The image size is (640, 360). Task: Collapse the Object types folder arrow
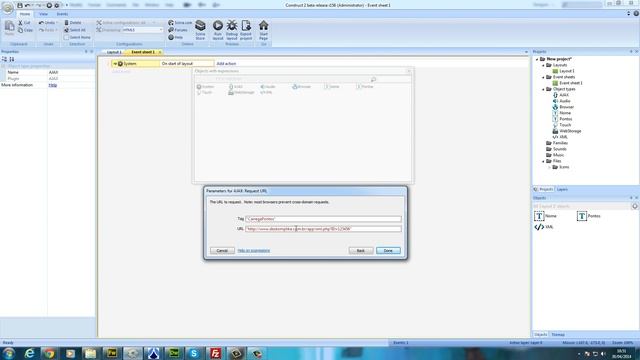pos(543,89)
